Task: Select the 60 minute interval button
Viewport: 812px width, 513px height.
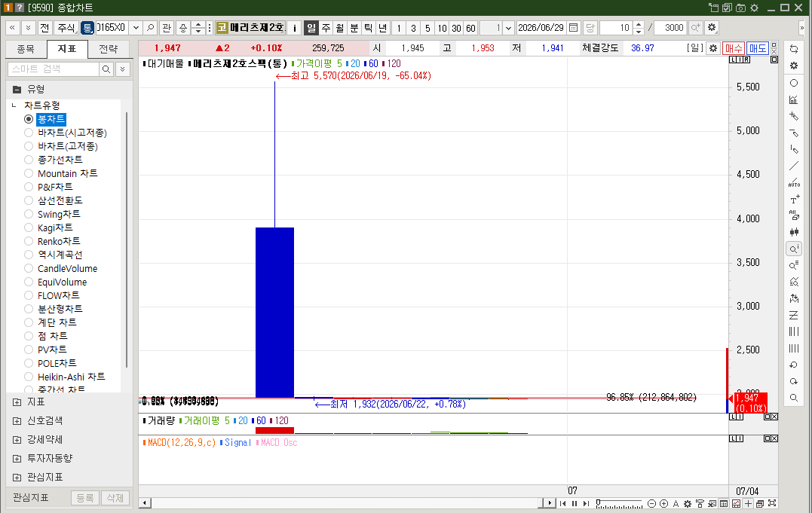Action: tap(470, 27)
